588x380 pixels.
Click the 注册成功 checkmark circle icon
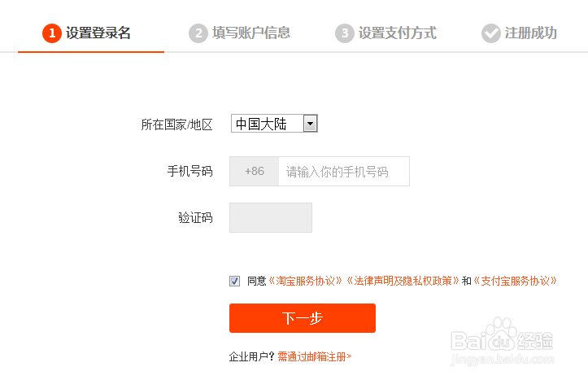[x=490, y=33]
